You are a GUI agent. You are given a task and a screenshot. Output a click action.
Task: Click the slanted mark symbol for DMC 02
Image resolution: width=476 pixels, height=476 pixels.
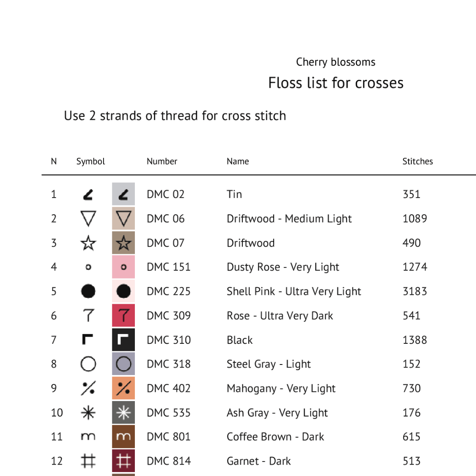tap(88, 195)
